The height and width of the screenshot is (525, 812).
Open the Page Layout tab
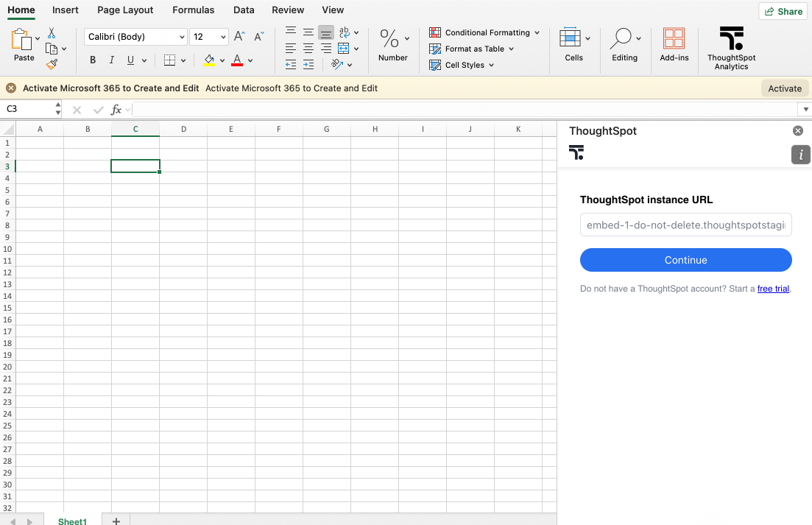(125, 10)
